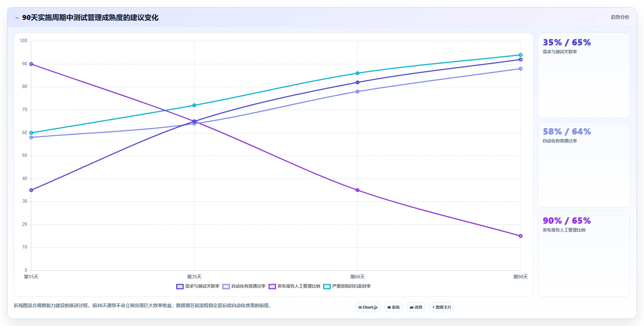Click the 进度 tag pill

point(416,307)
